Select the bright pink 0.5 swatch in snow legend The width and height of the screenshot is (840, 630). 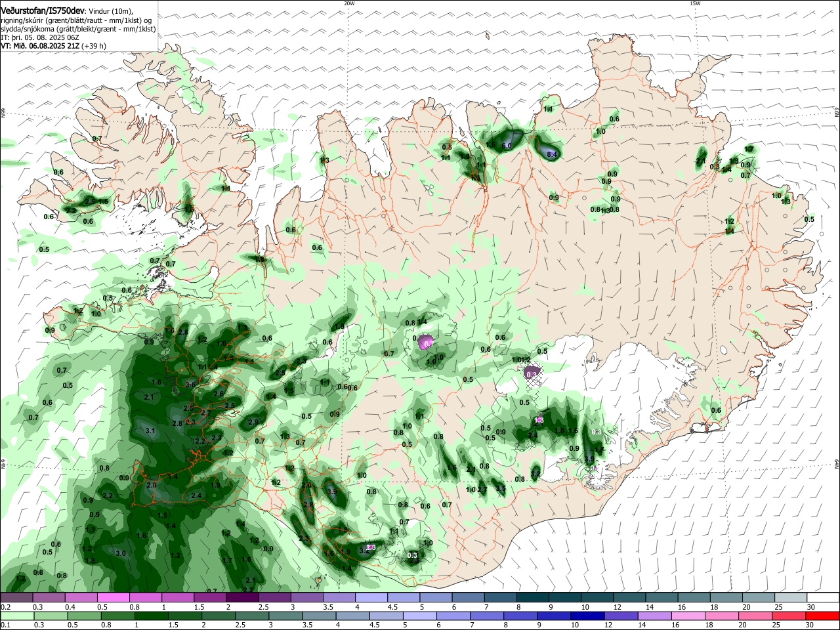[x=113, y=598]
